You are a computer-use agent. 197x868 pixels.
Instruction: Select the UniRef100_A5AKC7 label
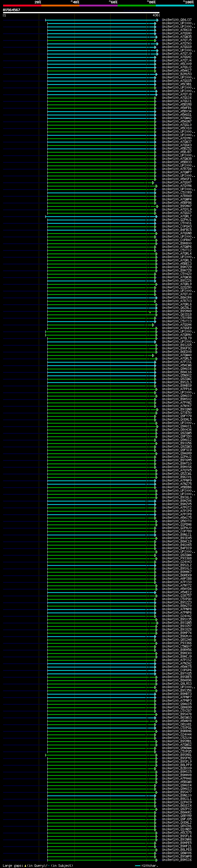point(177,71)
